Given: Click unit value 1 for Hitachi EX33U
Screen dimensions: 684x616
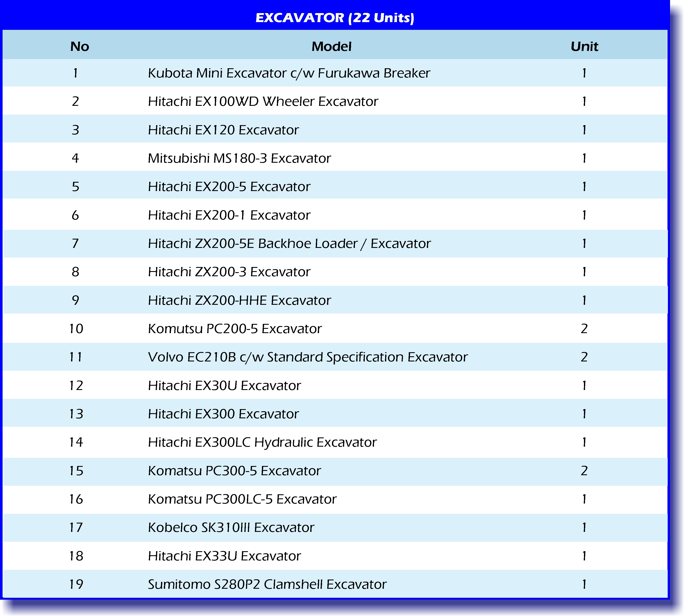Looking at the screenshot, I should [x=584, y=556].
